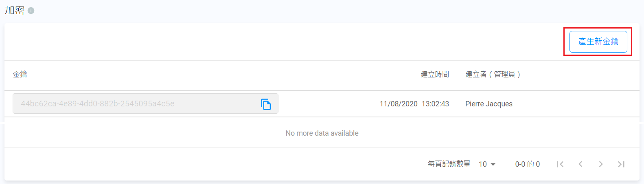Screen dimensions: 644x185
Task: Go to the first page of records
Action: (560, 164)
